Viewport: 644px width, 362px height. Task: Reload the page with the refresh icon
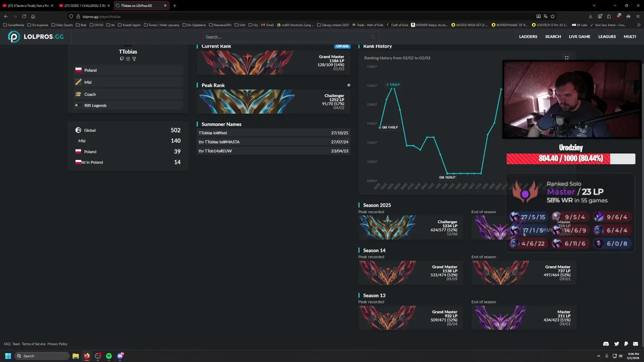tap(24, 16)
